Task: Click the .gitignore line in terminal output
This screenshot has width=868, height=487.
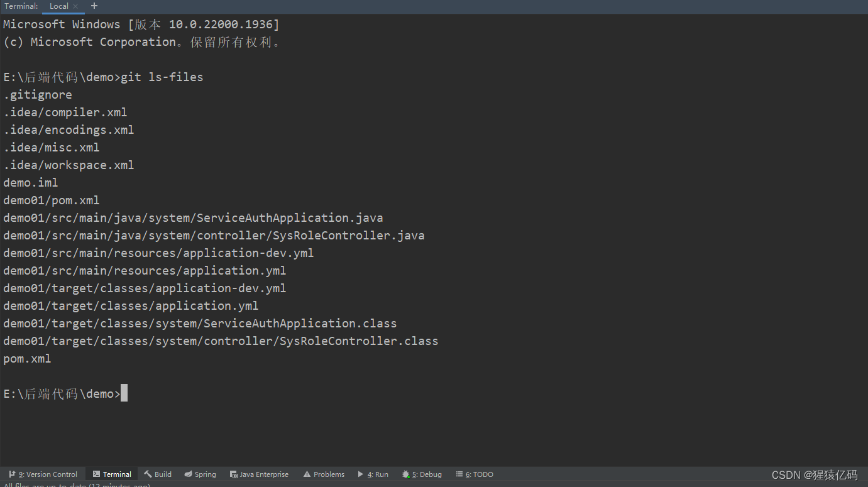Action: 38,95
